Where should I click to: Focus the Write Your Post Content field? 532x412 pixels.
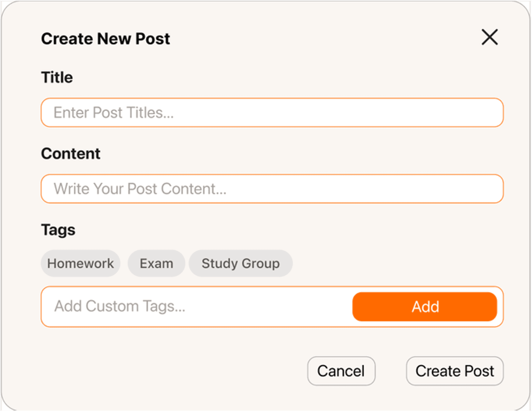click(x=271, y=189)
